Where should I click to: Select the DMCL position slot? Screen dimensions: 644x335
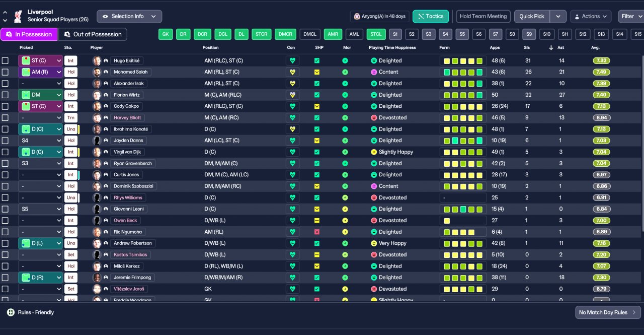[x=310, y=34]
